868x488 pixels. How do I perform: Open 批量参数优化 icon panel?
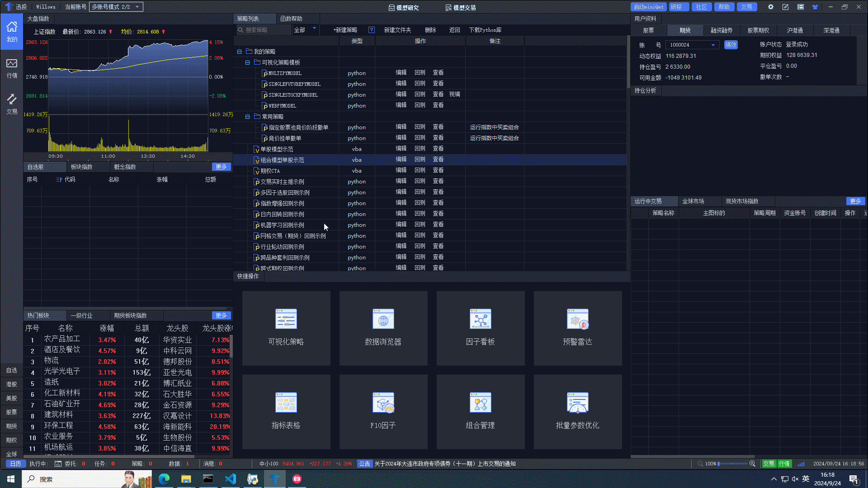576,411
